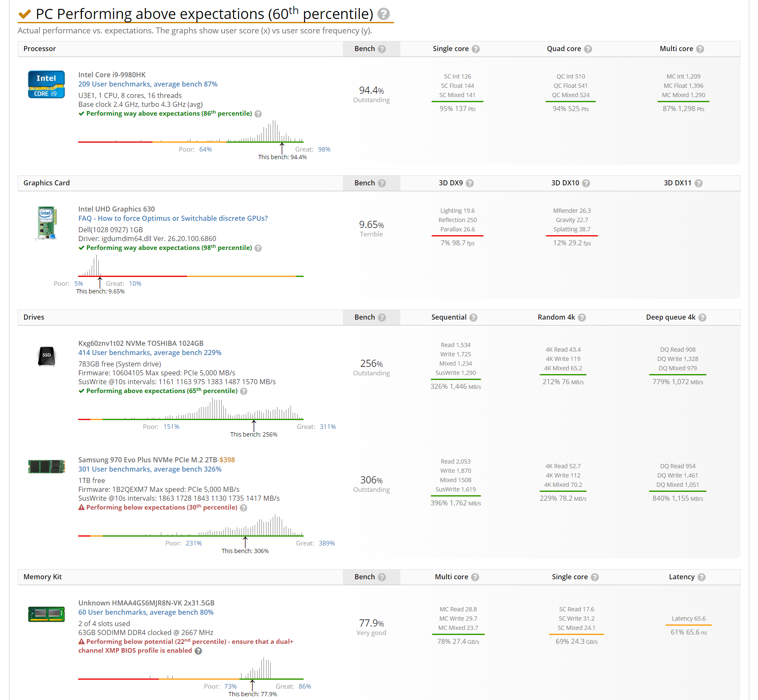
Task: Click Samsung 970 Evo Plus drive image
Action: (x=46, y=467)
